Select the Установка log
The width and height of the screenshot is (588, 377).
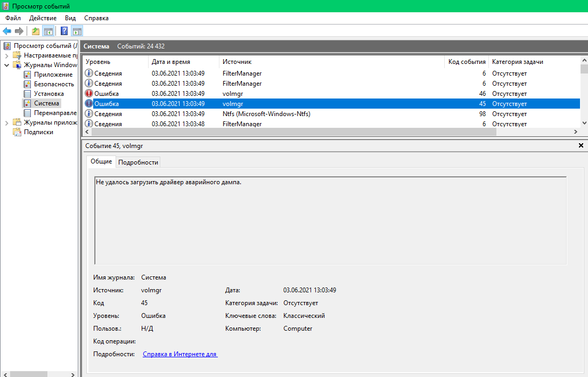point(49,94)
